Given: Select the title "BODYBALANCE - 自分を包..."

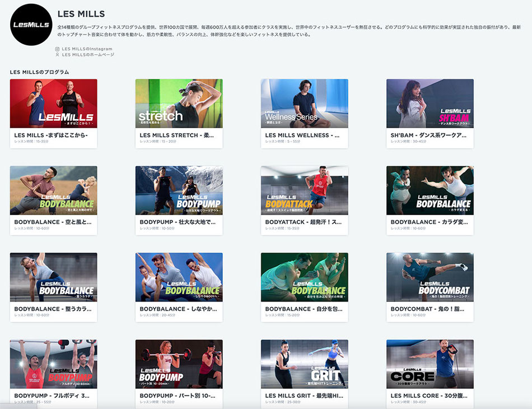Looking at the screenshot, I should (304, 309).
